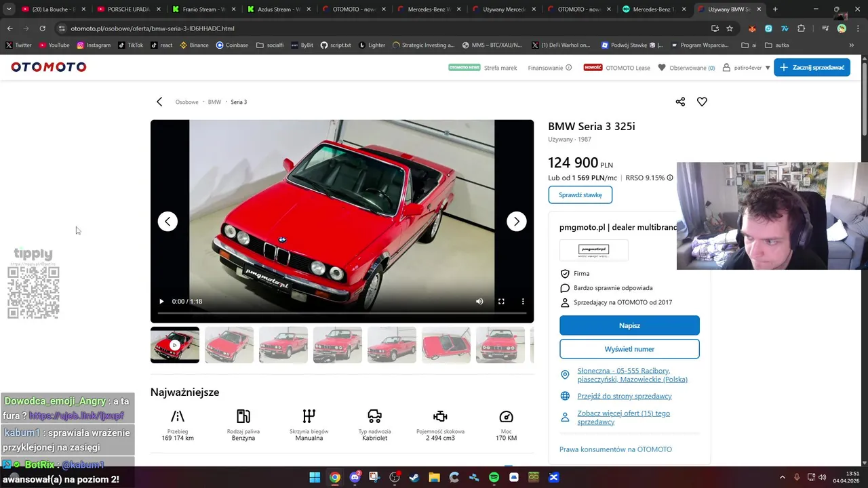868x488 pixels.
Task: Reload the page in the browser
Action: (x=42, y=28)
